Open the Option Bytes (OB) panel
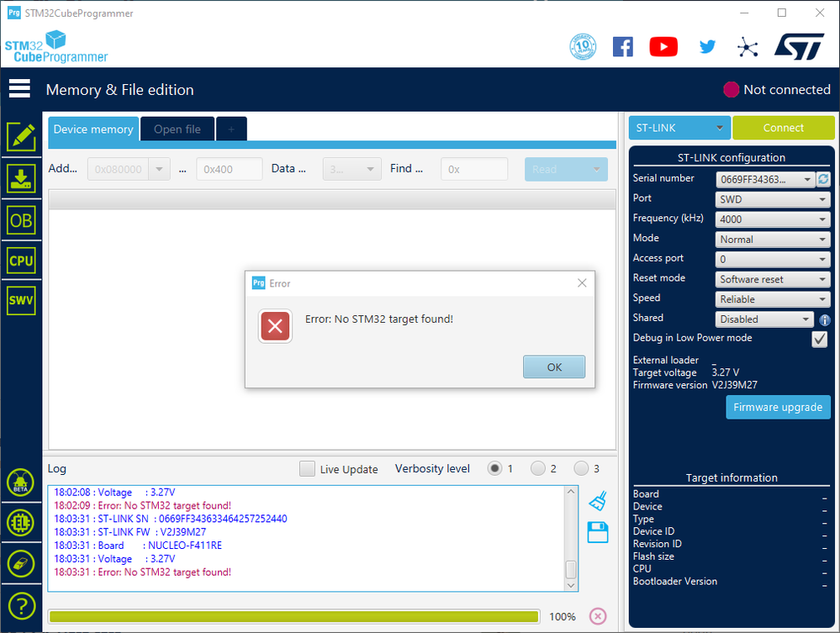 click(21, 220)
